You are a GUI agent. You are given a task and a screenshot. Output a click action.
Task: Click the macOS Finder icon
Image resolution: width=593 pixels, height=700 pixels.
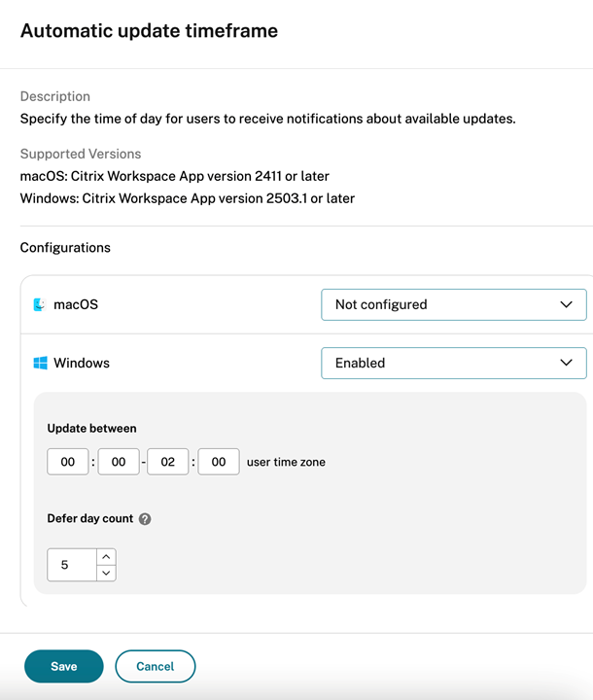coord(40,304)
